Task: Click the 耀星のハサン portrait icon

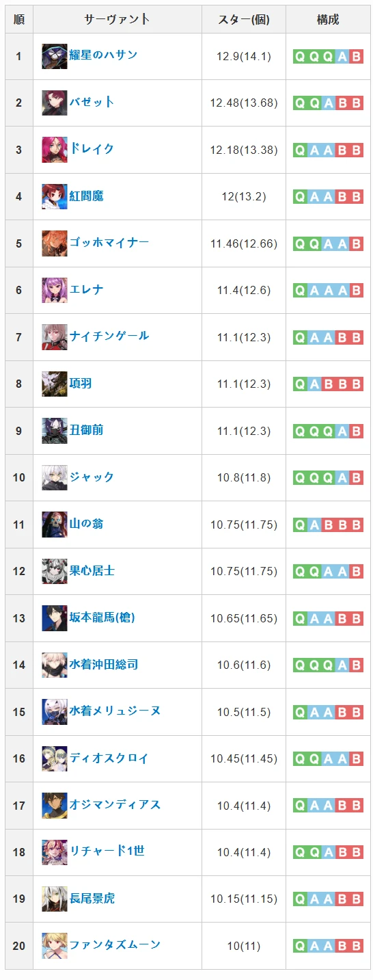Action: point(55,56)
